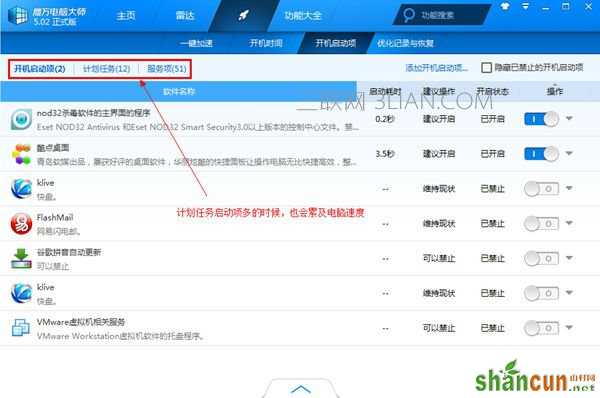Switch to the 开机时间 subtab
This screenshot has width=600, height=398.
(266, 43)
